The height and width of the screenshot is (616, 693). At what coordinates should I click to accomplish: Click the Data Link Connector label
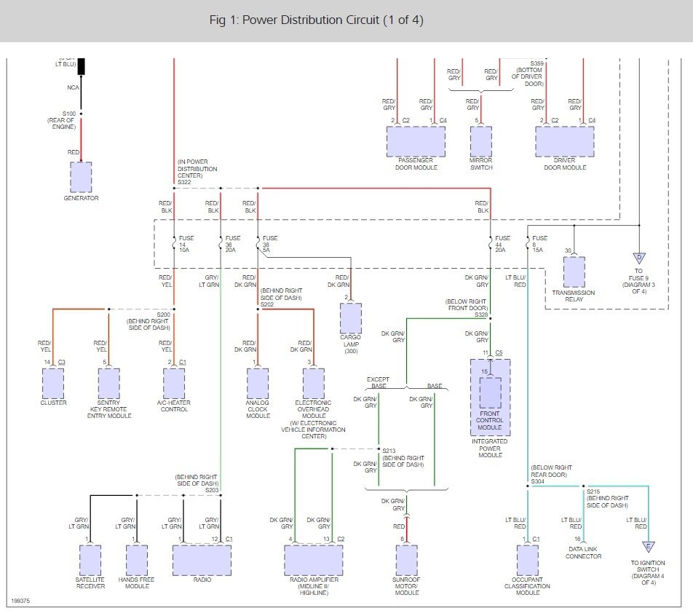click(583, 553)
